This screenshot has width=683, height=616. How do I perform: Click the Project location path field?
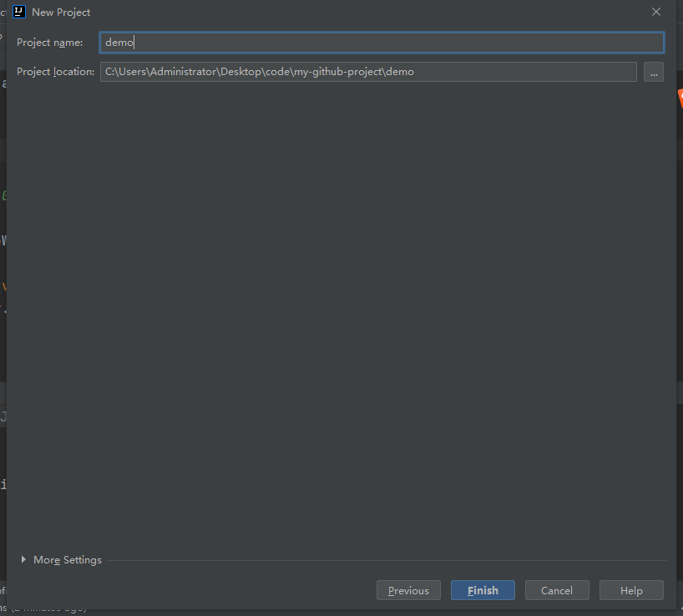click(368, 72)
